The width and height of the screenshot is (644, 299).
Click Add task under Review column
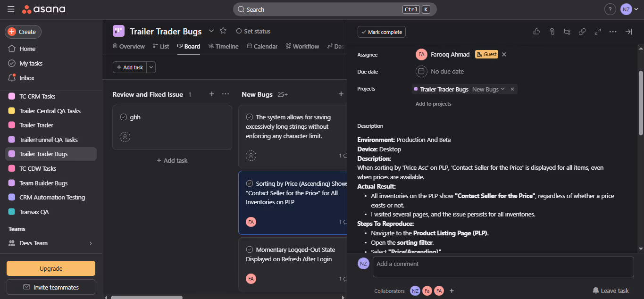point(172,160)
